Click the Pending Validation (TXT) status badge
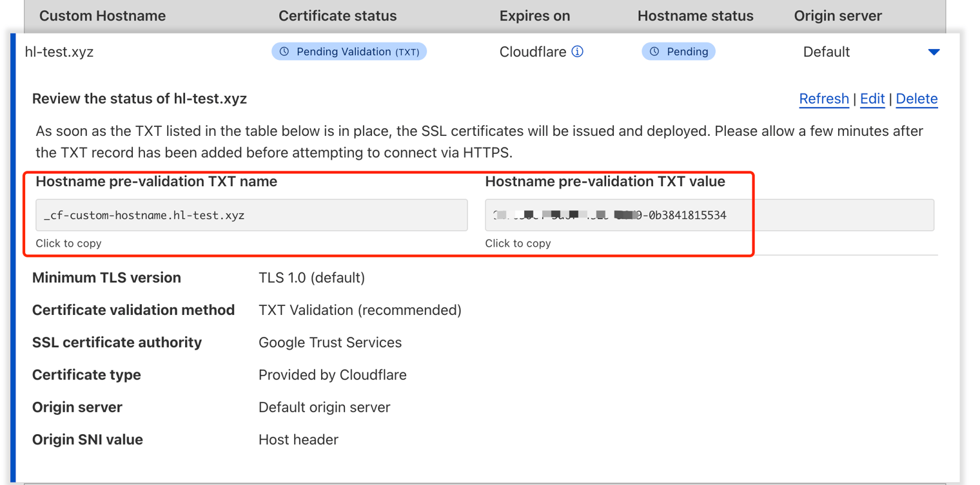 349,52
